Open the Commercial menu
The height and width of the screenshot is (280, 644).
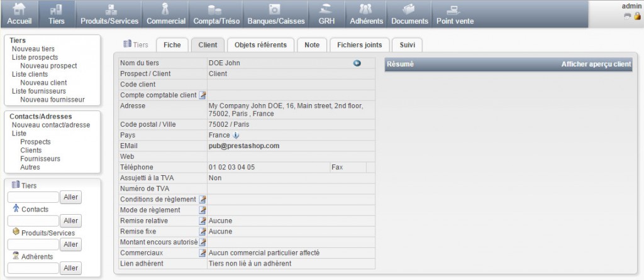pyautogui.click(x=166, y=14)
